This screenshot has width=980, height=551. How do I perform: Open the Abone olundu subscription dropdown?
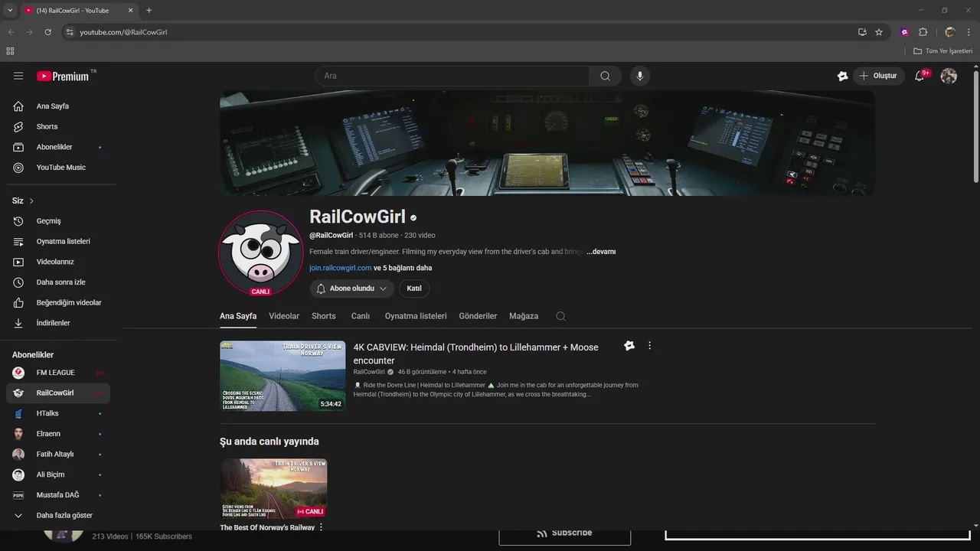point(351,289)
